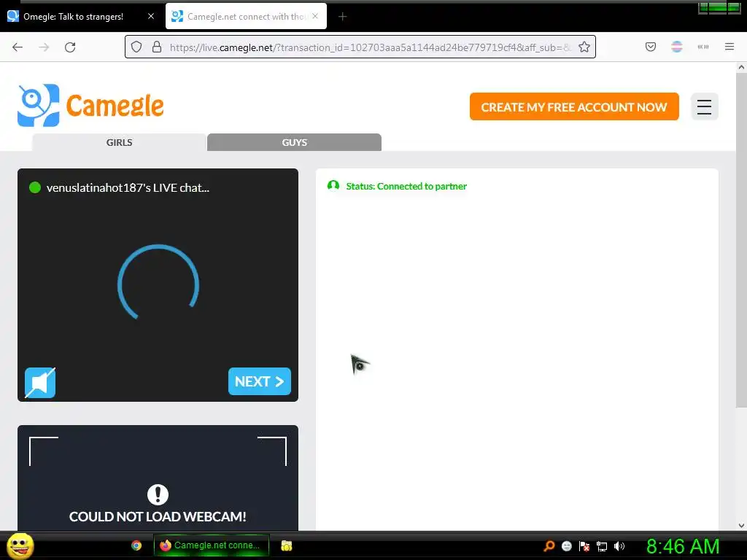Reload the current page
This screenshot has height=560, width=747.
click(x=70, y=47)
